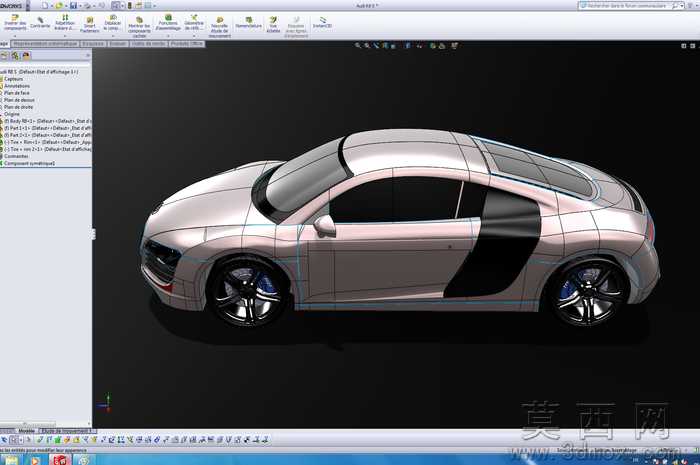Switch to Etude de mouvement 1 tab
The width and height of the screenshot is (700, 465).
tap(67, 431)
